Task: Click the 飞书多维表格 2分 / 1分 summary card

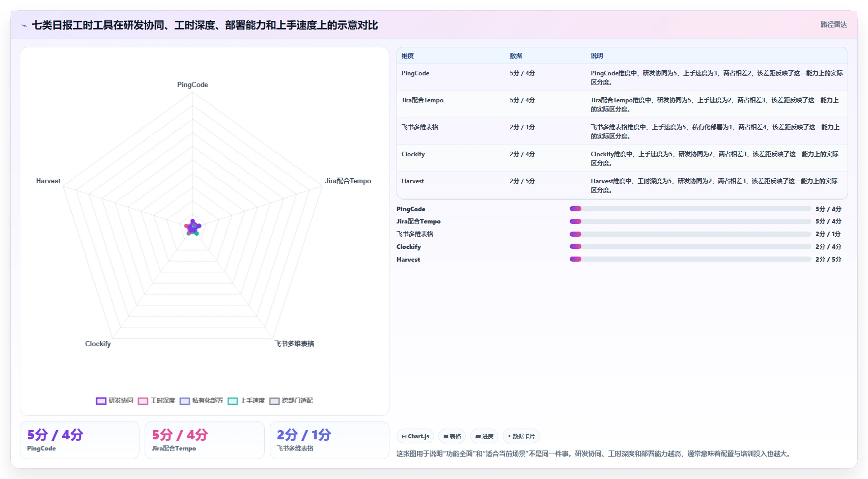Action: coord(329,440)
